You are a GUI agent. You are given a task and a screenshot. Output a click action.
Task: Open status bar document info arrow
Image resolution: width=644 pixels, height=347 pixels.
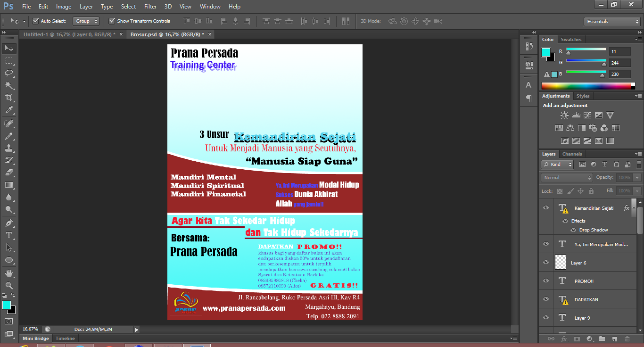137,330
